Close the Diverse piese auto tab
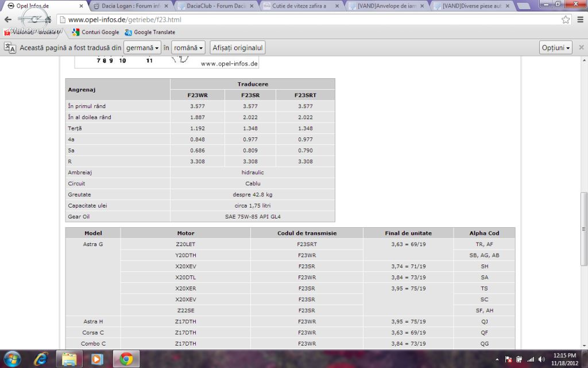Screen dimensions: 588x368 point(508,6)
